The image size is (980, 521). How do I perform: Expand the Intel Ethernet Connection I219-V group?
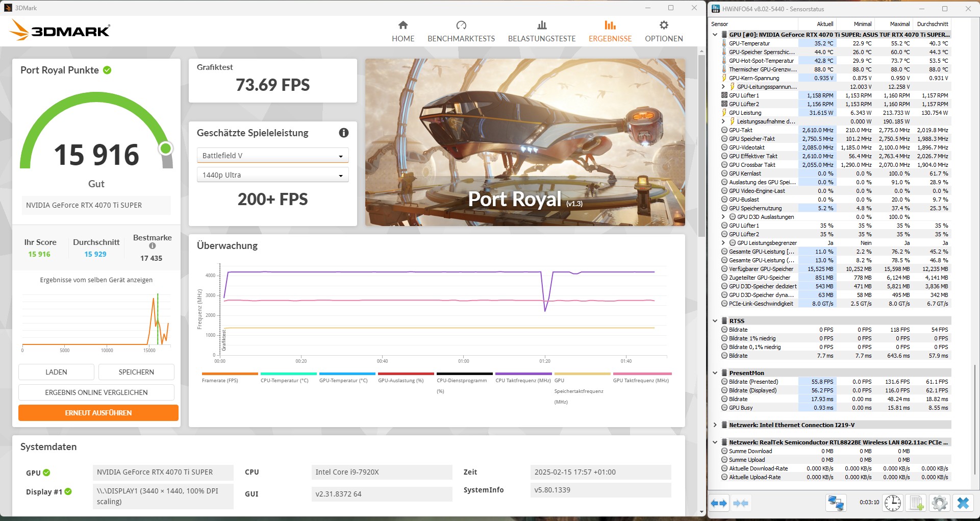click(x=715, y=425)
